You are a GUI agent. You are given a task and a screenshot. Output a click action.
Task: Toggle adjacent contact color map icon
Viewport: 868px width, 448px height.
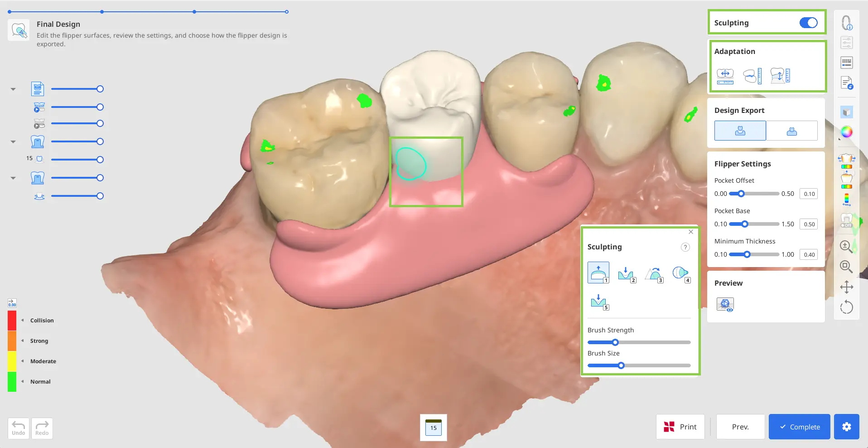847,161
